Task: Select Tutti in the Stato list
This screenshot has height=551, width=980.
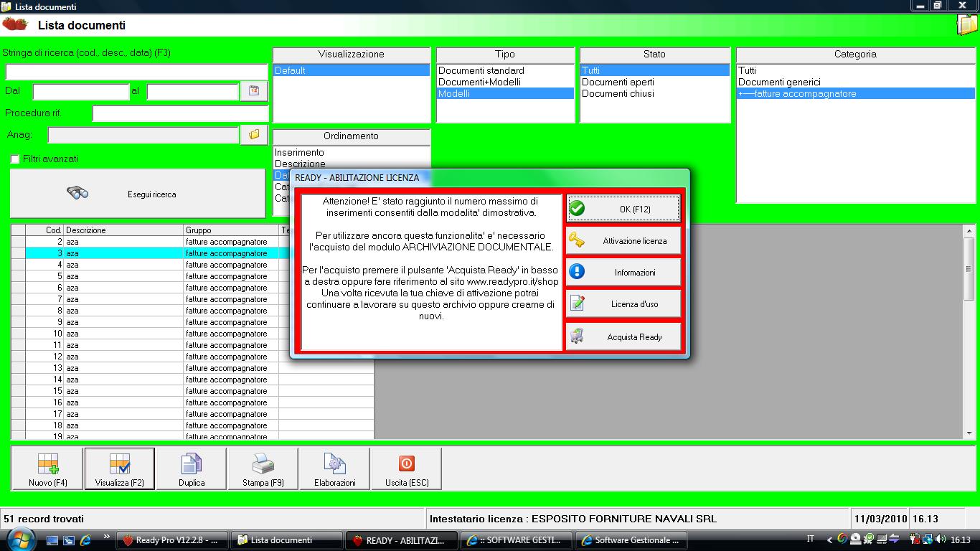Action: point(654,70)
